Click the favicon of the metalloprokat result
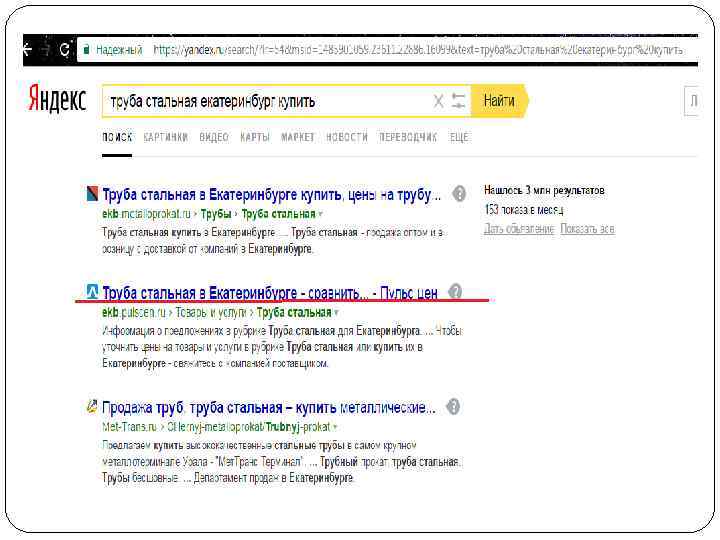 pos(92,193)
